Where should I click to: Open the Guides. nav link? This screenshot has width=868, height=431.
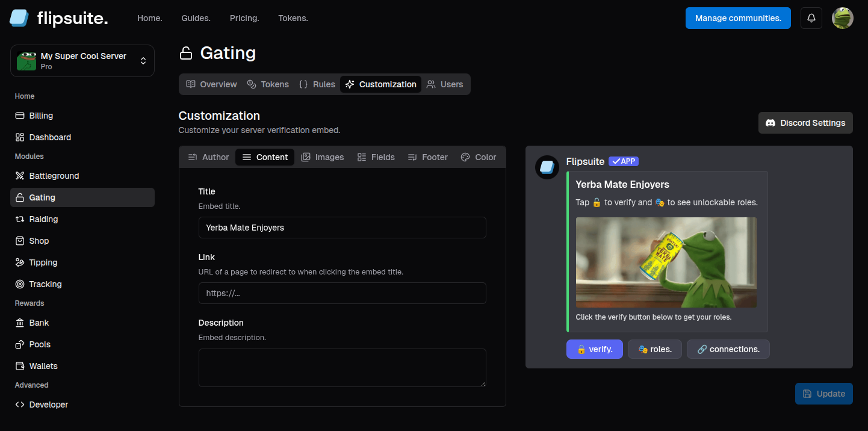pos(196,18)
